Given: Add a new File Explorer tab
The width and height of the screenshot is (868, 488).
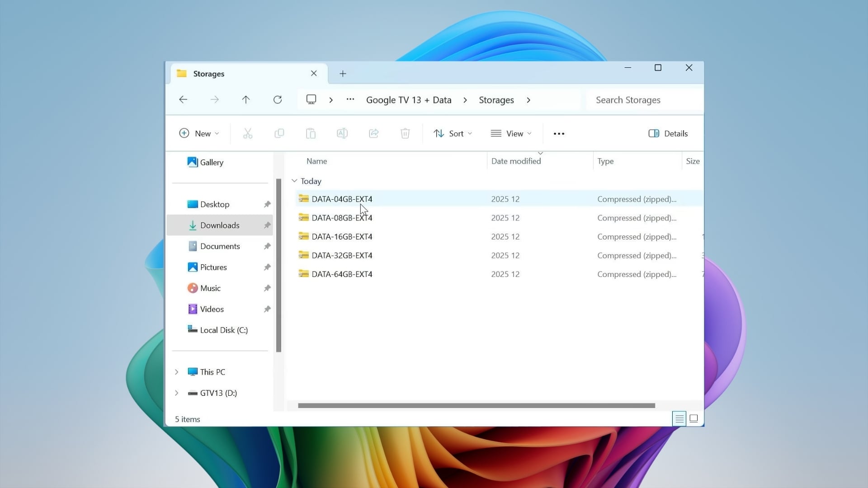Looking at the screenshot, I should coord(343,74).
